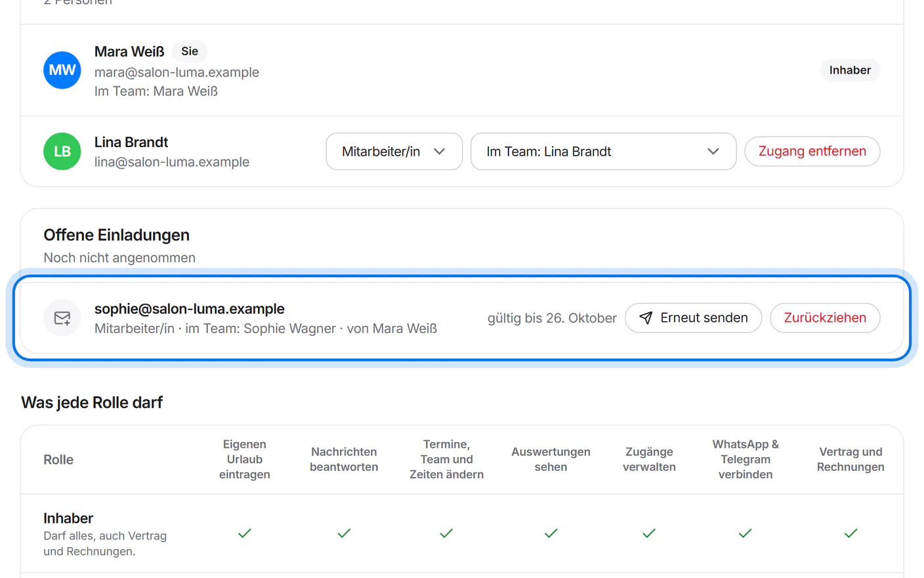924x578 pixels.
Task: Click the Zugänge verwalten column header
Action: 649,460
